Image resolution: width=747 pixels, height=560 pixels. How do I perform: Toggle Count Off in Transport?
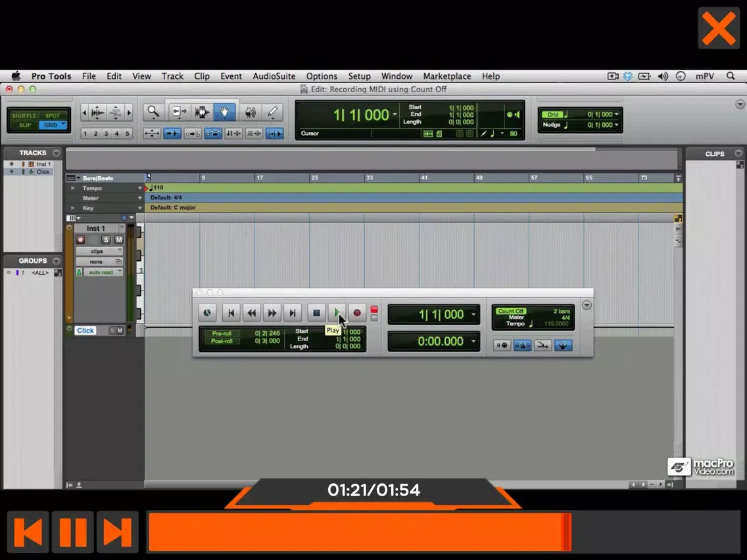click(x=511, y=311)
